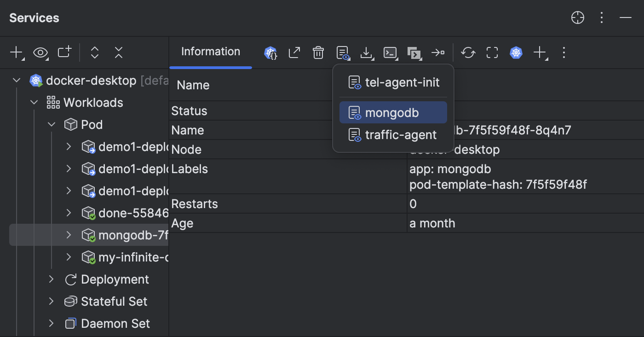Open a shell with the terminal icon
This screenshot has width=644, height=337.
point(391,52)
